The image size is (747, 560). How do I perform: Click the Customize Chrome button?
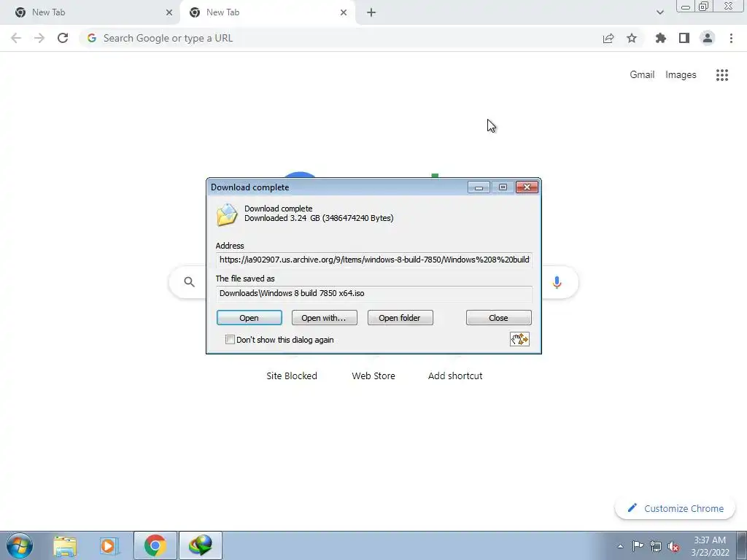click(x=676, y=508)
